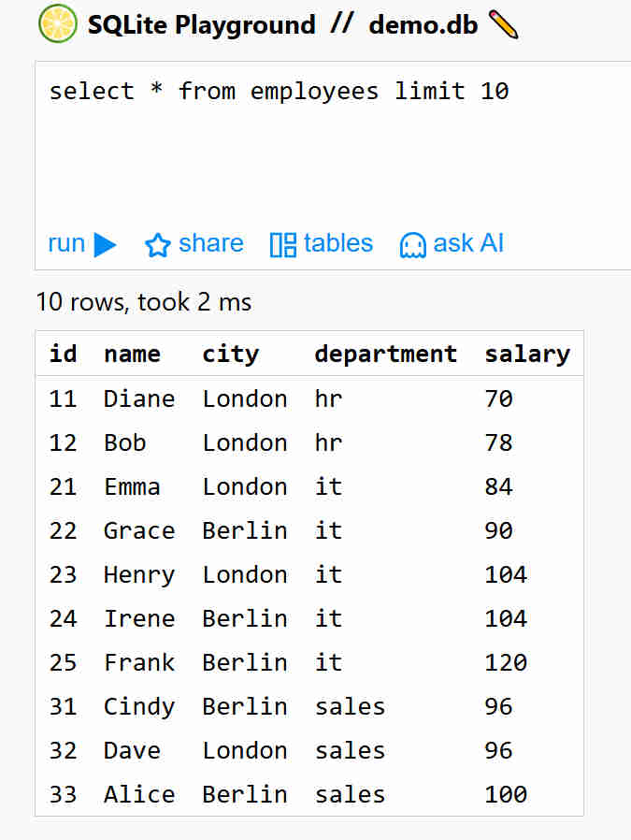Click the lemon logo icon
This screenshot has height=840, width=631.
[58, 23]
